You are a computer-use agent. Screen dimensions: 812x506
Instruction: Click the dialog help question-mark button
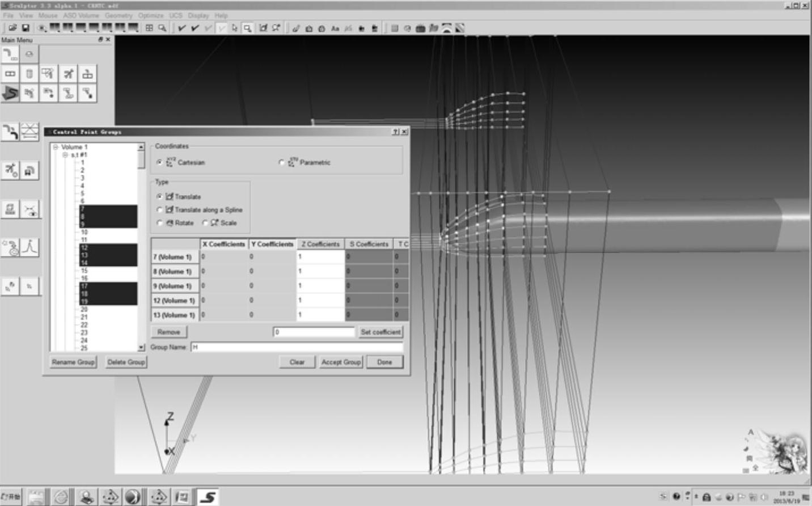click(395, 132)
